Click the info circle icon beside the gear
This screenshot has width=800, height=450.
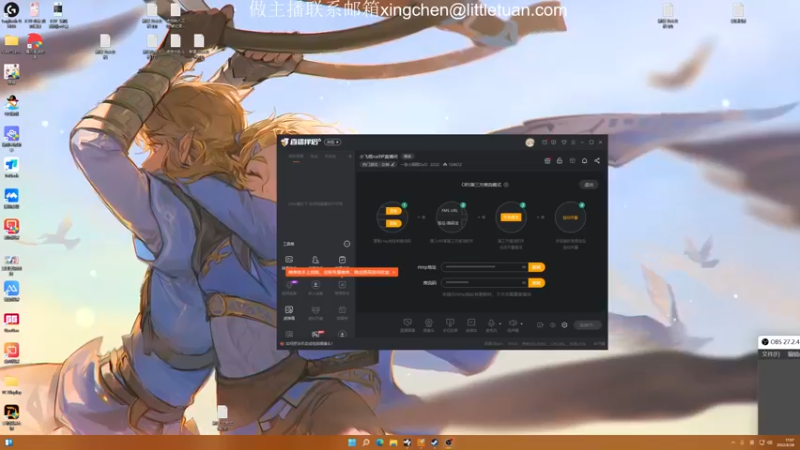pyautogui.click(x=553, y=325)
